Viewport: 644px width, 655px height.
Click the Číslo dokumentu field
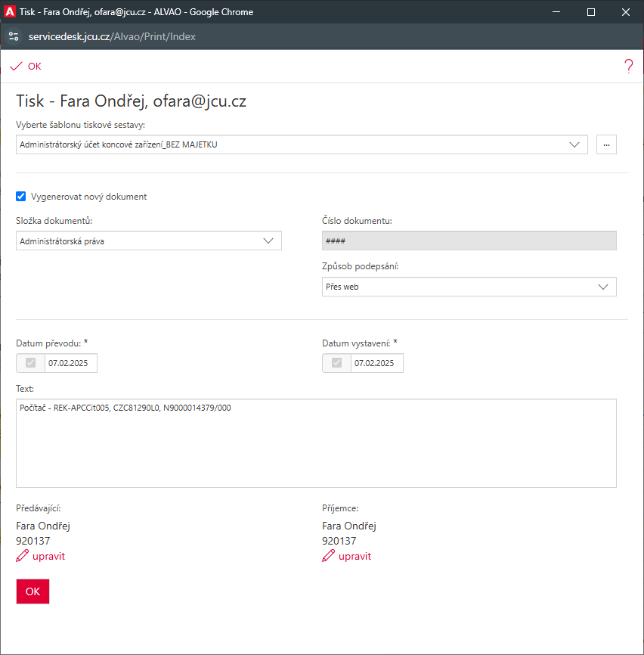[x=469, y=241]
